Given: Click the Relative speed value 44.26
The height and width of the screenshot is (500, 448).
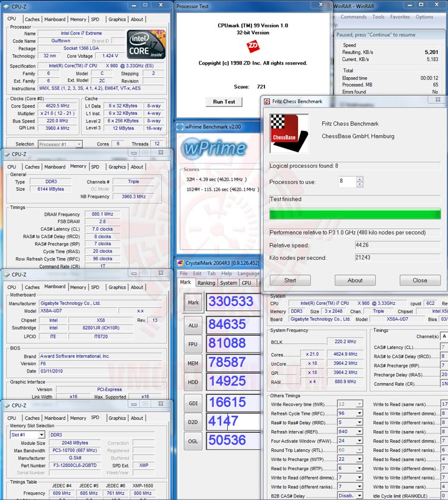Looking at the screenshot, I should [398, 245].
